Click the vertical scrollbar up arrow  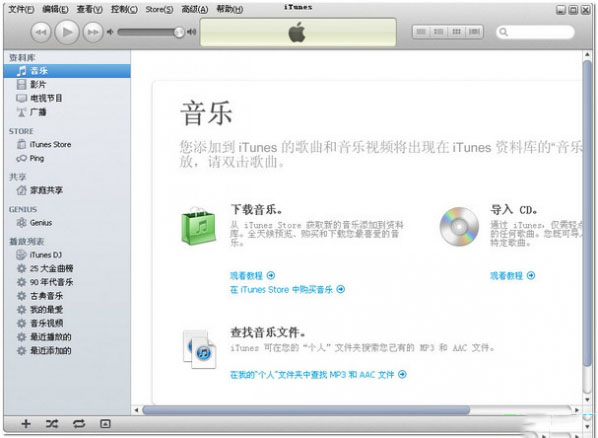[587, 55]
